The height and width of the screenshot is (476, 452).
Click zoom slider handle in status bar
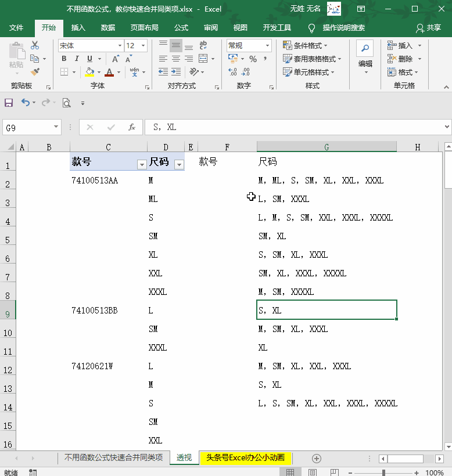pos(383,473)
